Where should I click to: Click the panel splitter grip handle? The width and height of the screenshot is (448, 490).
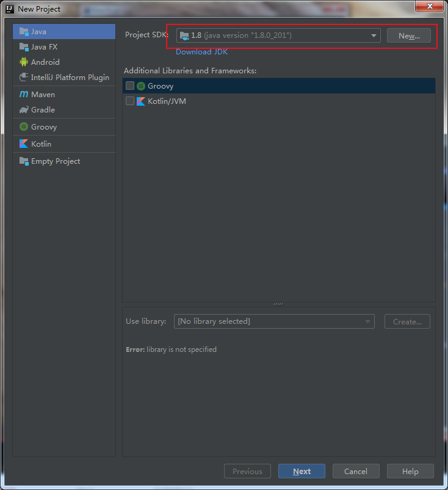pos(278,304)
